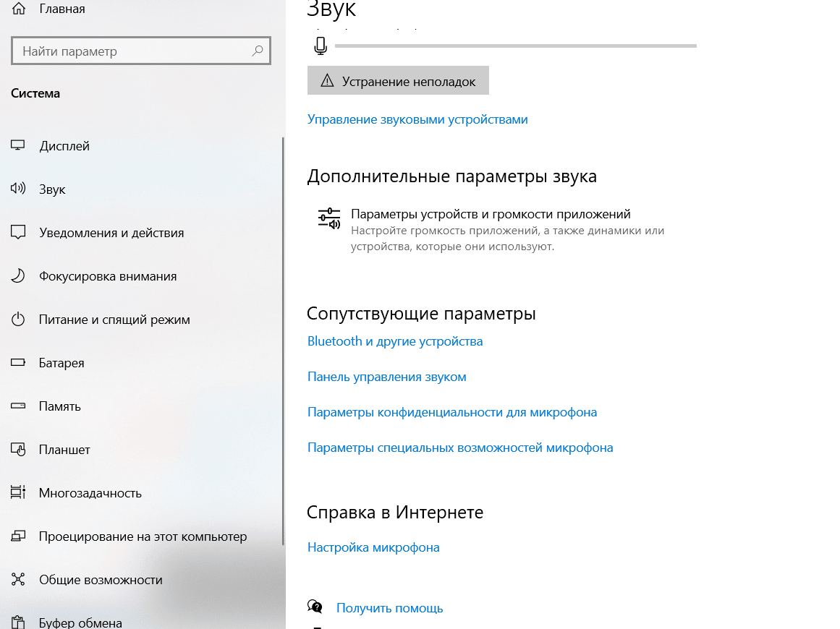Open Bluetooth и другие устройства link
840x629 pixels.
395,341
